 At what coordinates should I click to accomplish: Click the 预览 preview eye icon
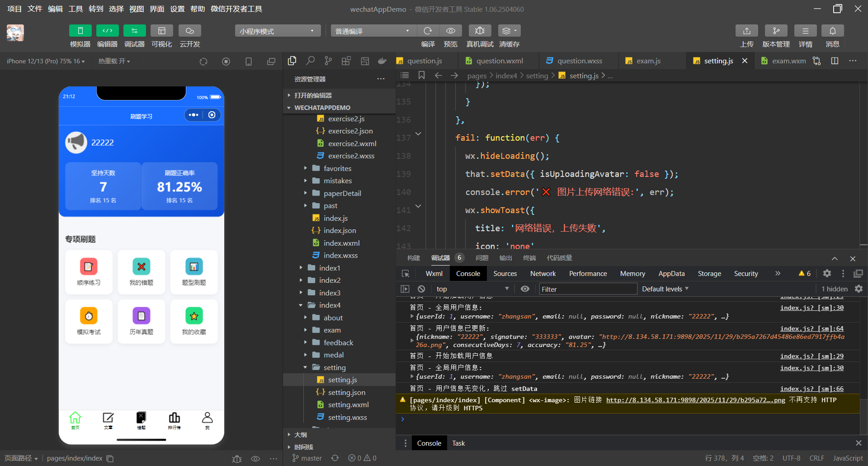click(451, 31)
